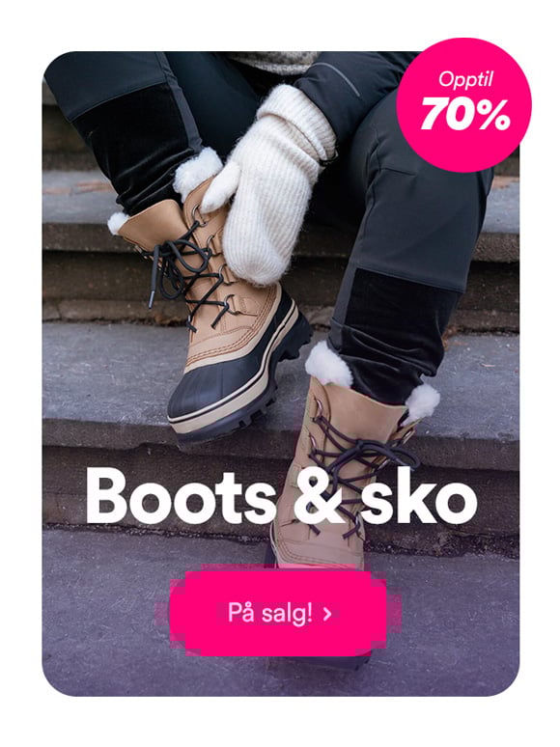Click the chevron arrow beside På salg!

pyautogui.click(x=327, y=614)
